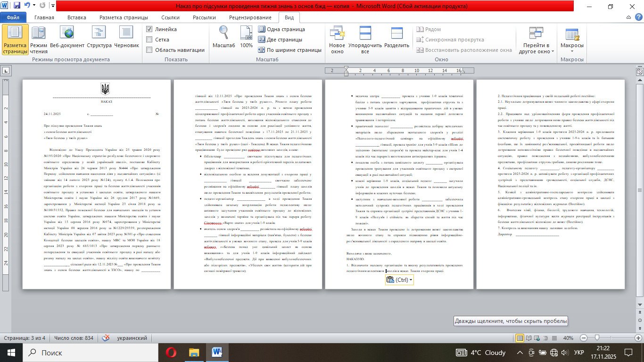644x362 pixels.
Task: Open a new window with Новое окно
Action: coord(337,33)
